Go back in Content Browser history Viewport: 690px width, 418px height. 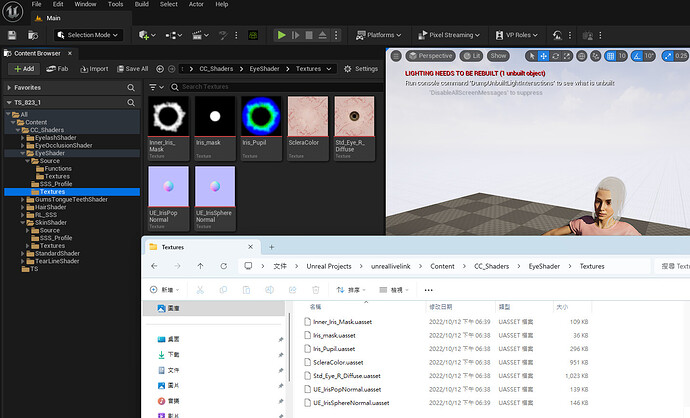160,69
